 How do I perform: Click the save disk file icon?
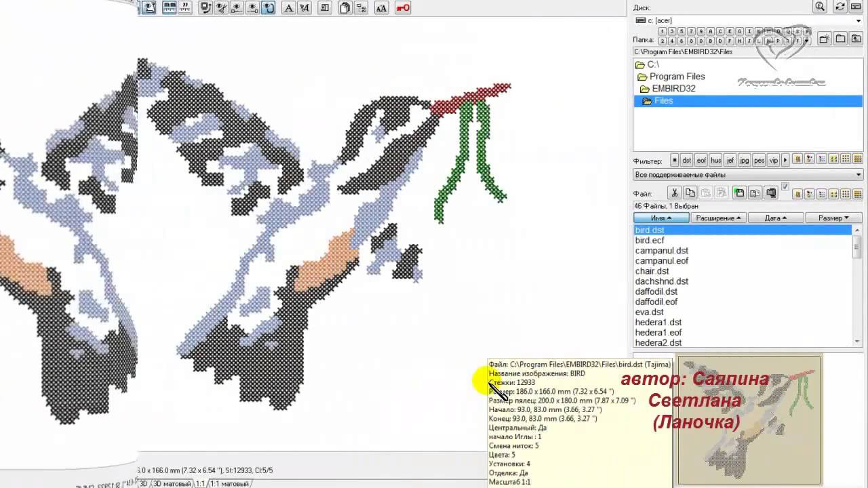point(739,193)
